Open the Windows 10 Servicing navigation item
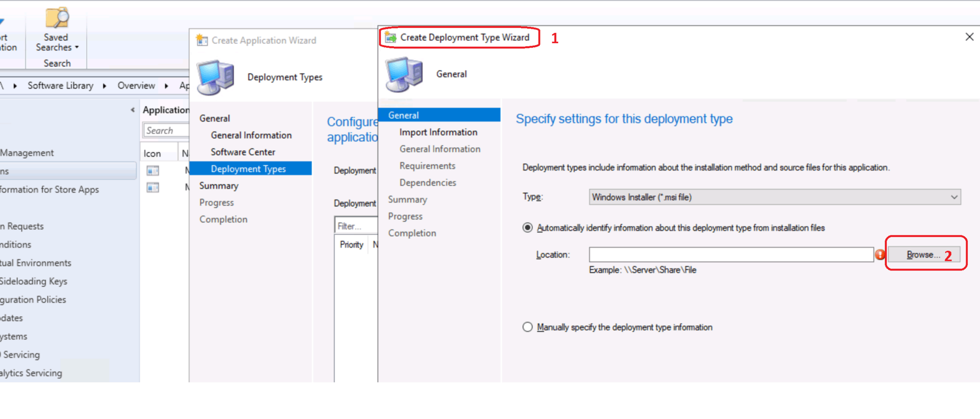 coord(20,355)
